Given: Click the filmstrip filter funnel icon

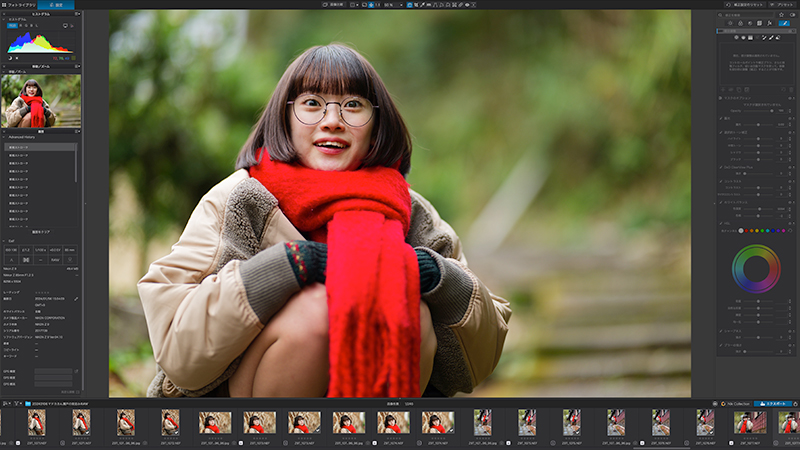Looking at the screenshot, I should [x=16, y=404].
